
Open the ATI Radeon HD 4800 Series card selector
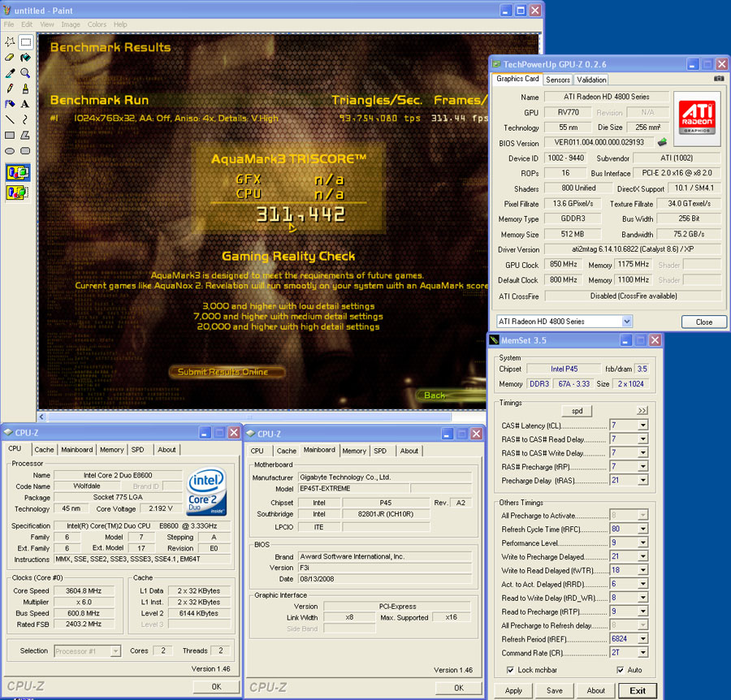click(564, 321)
